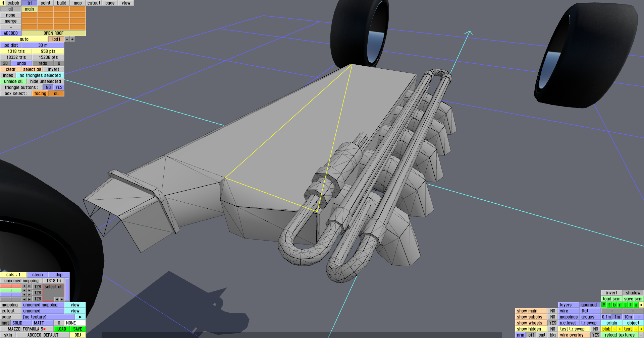Switch to the tri mode tab
Screen dimensions: 644x338
click(x=30, y=3)
